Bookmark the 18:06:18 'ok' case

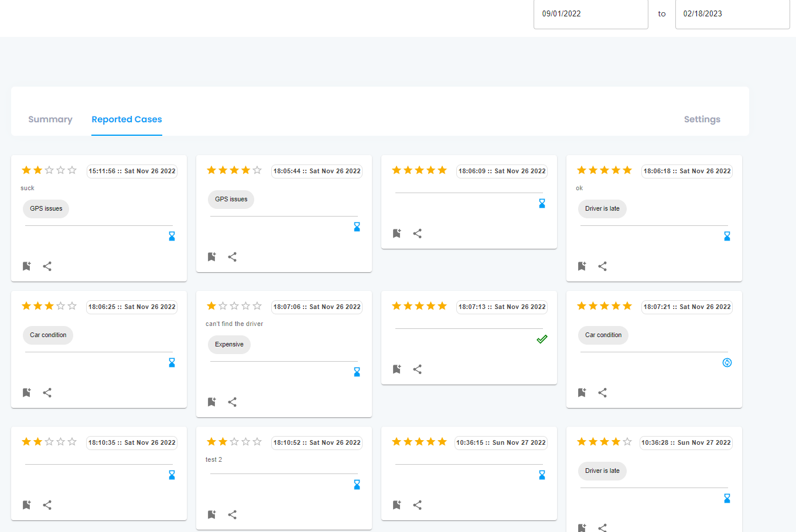pyautogui.click(x=582, y=266)
